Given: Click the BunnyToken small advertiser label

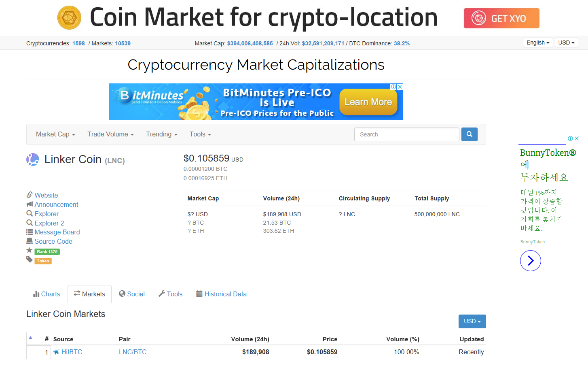Looking at the screenshot, I should 533,242.
